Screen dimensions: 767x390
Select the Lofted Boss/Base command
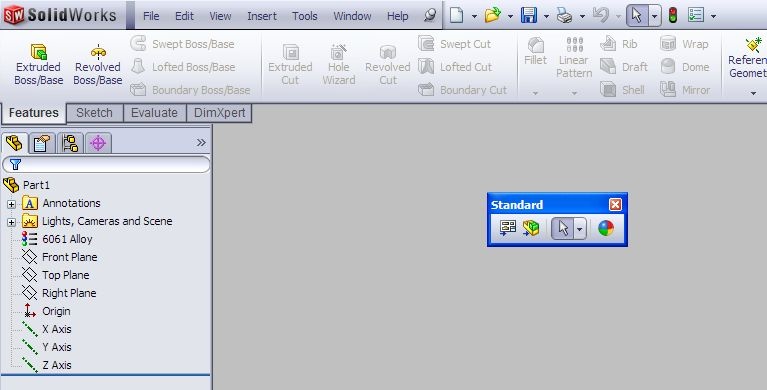click(x=183, y=67)
